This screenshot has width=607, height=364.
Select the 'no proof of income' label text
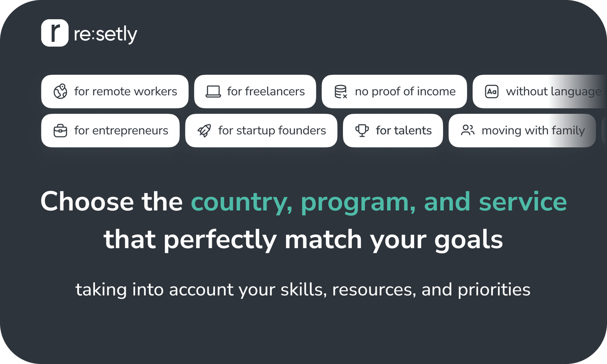tap(405, 91)
